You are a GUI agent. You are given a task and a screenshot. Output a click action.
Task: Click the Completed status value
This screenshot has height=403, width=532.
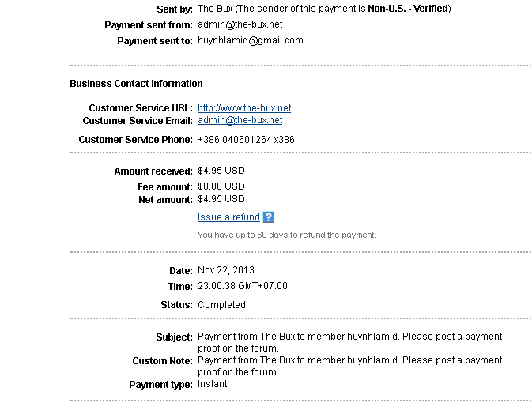221,304
